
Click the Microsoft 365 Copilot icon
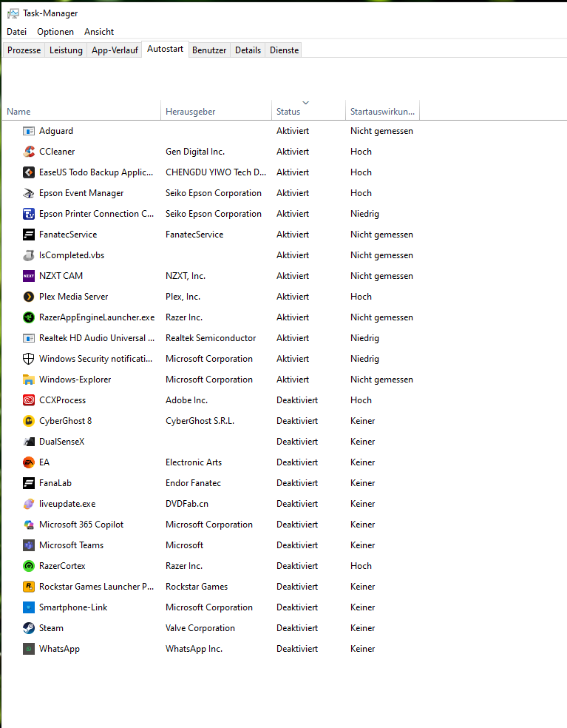(x=29, y=525)
